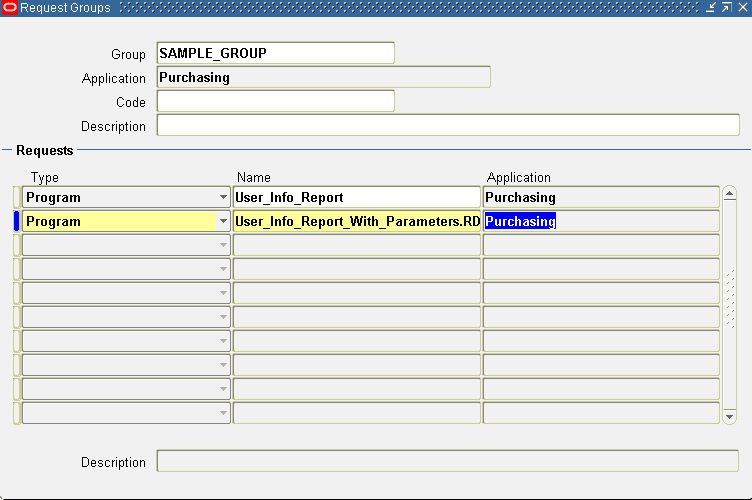Click the Requests section label
The height and width of the screenshot is (500, 752).
(45, 151)
